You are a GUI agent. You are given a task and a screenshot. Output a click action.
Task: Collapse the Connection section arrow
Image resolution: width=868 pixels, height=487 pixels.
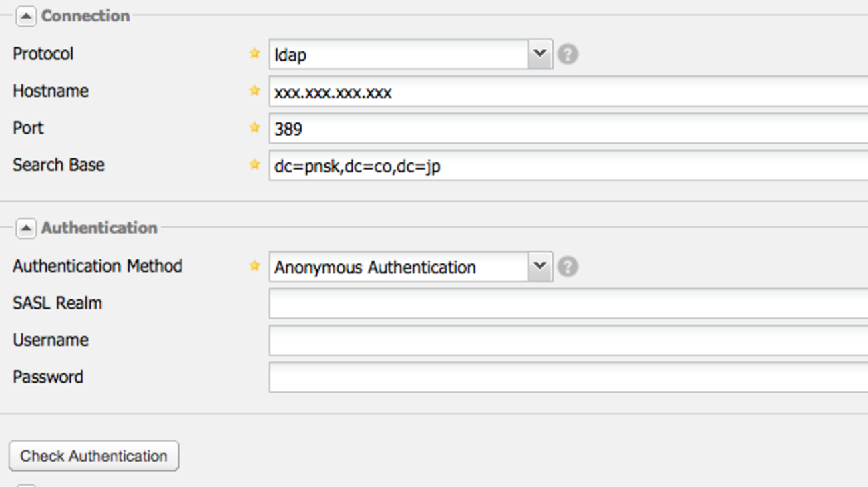pyautogui.click(x=25, y=17)
